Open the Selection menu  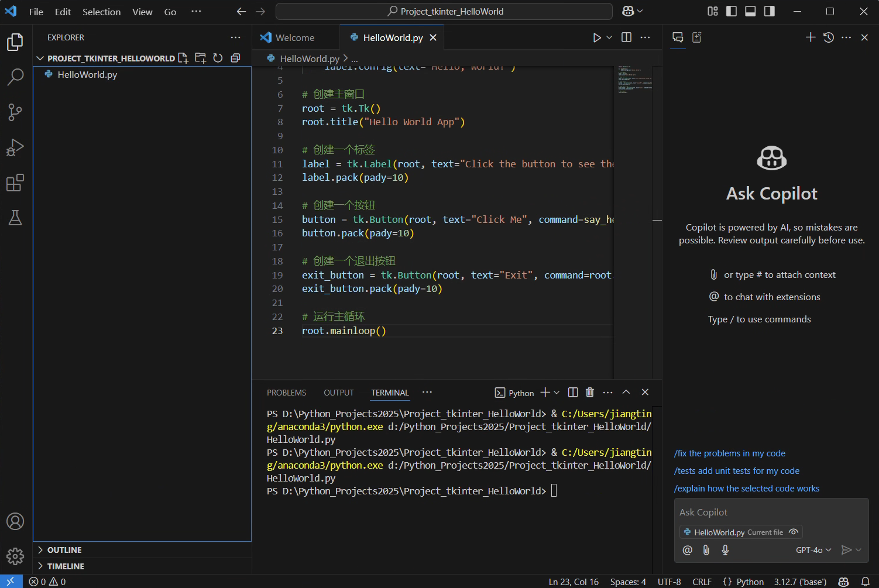pyautogui.click(x=101, y=12)
